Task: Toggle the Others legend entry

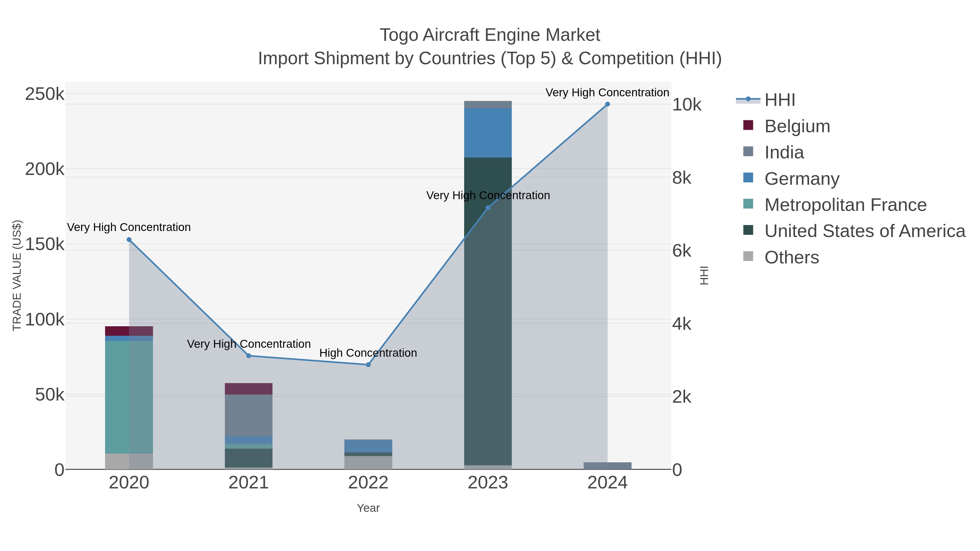Action: click(781, 257)
